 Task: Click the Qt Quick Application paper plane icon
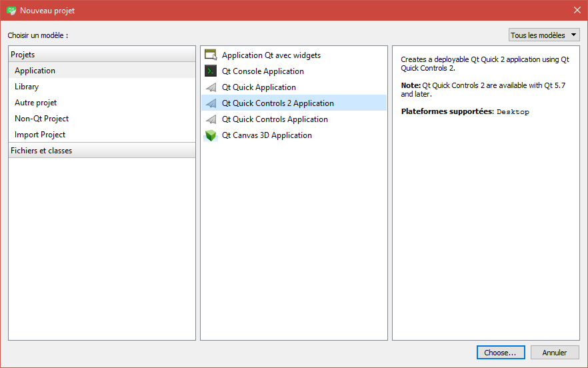(211, 87)
